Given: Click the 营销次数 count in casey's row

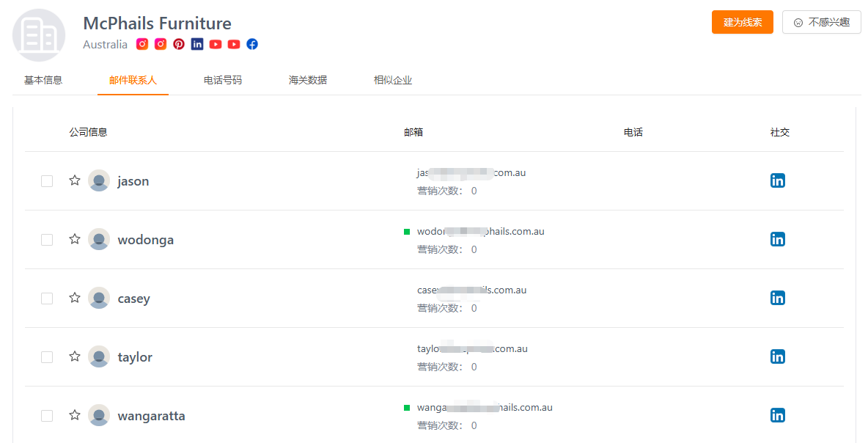Looking at the screenshot, I should coord(446,309).
